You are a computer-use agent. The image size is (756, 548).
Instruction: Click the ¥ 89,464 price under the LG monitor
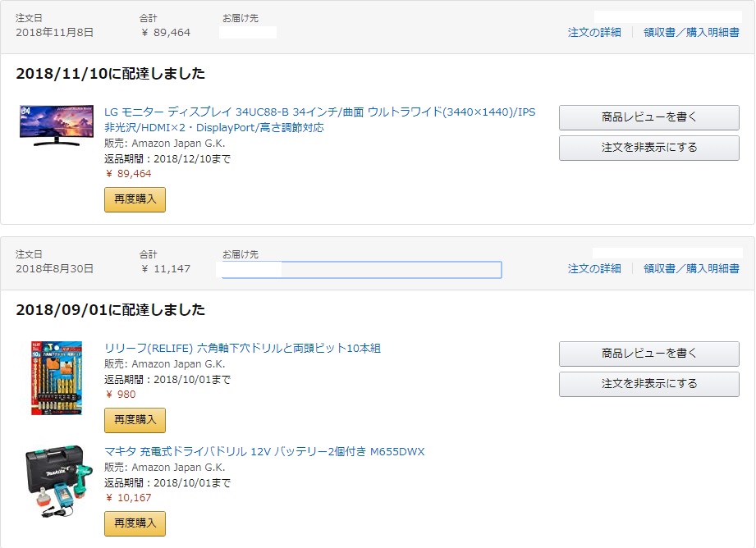click(128, 174)
